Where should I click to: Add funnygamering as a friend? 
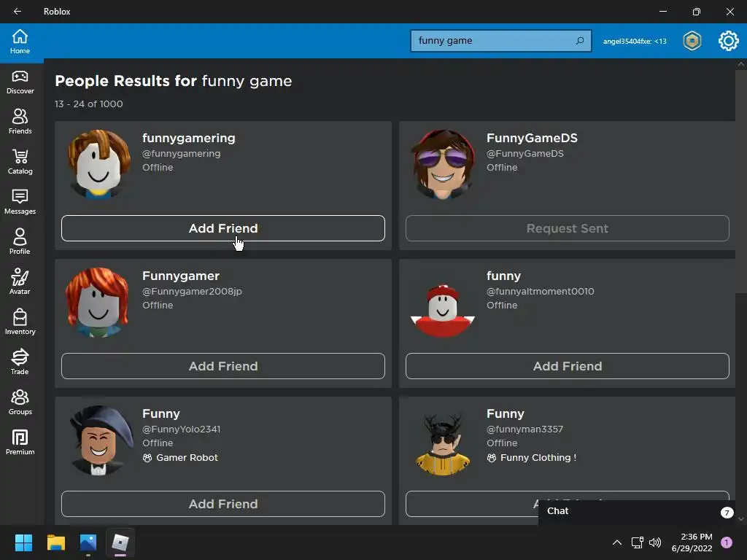223,228
